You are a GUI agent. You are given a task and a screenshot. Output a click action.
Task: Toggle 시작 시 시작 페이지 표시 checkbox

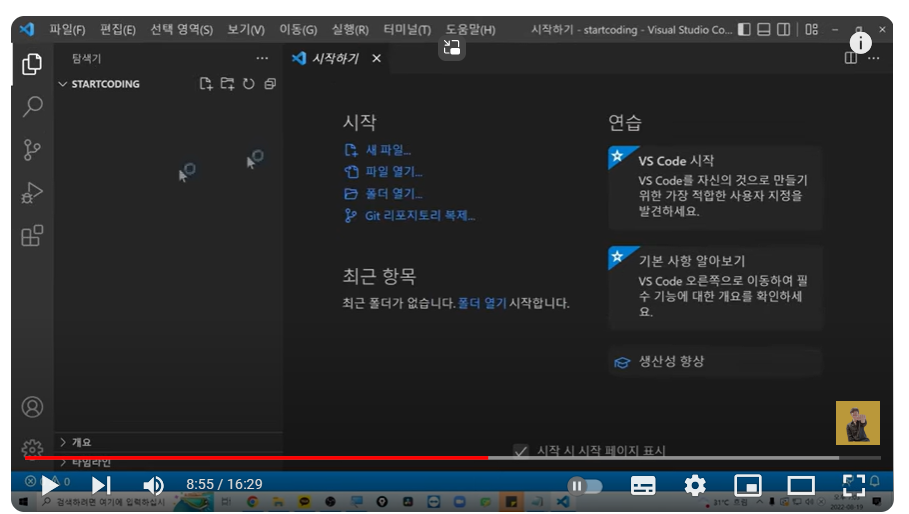521,451
